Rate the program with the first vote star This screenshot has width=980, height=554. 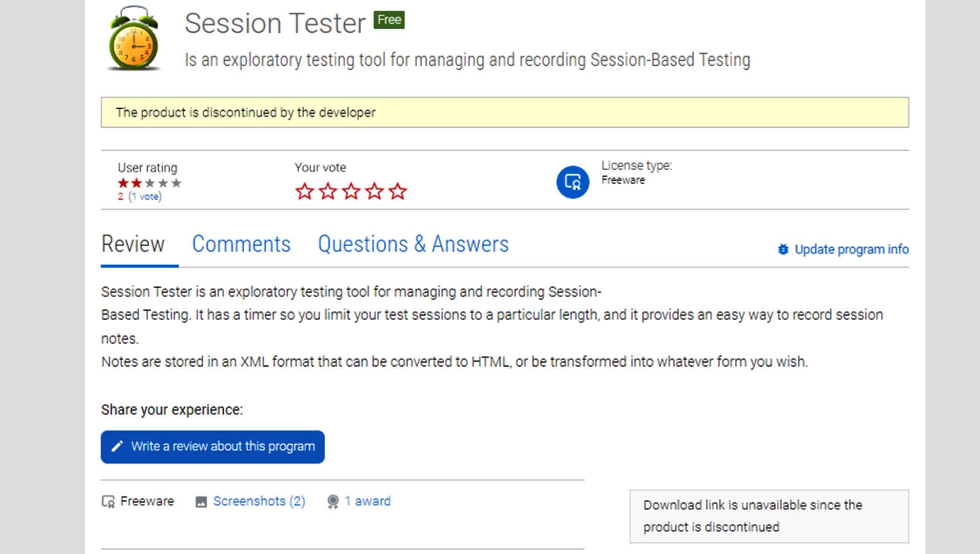[x=305, y=191]
